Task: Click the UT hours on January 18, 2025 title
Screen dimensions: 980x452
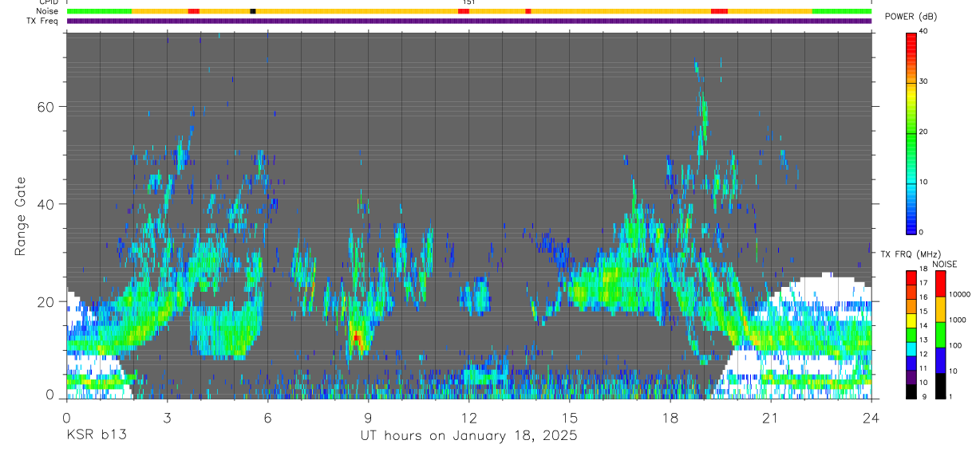Action: point(468,436)
